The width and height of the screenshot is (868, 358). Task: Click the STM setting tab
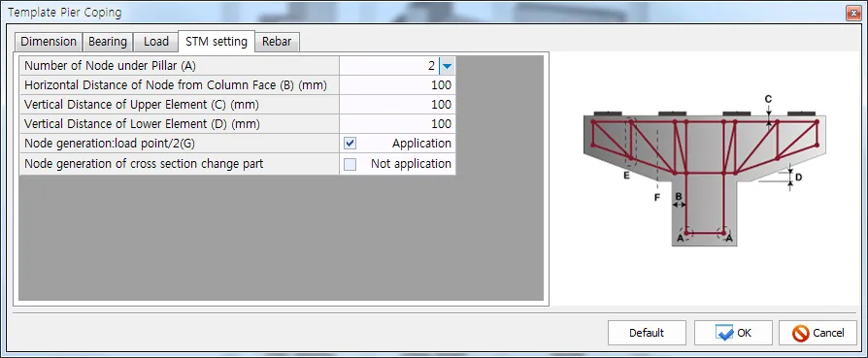click(x=217, y=42)
